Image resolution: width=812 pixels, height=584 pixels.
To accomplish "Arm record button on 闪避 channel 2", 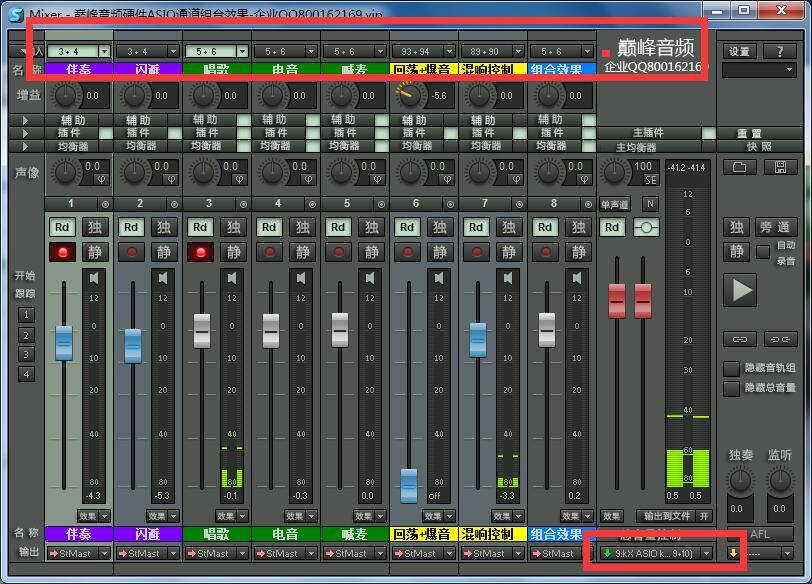I will point(132,252).
